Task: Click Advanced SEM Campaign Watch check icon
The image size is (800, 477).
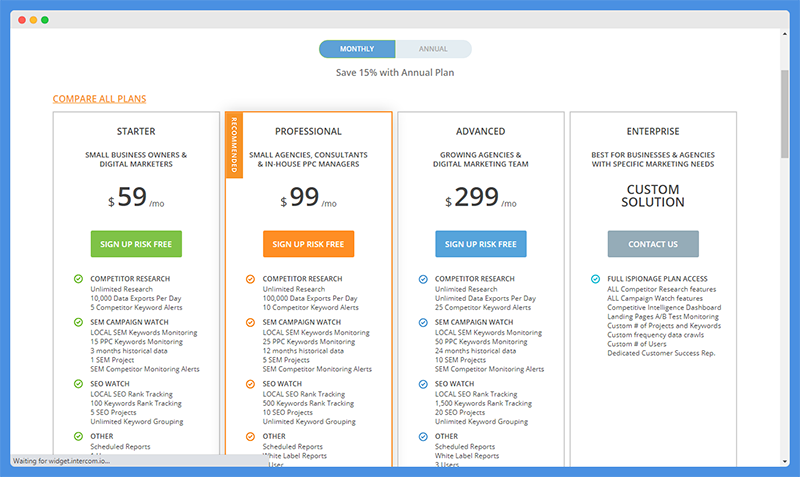Action: pos(423,322)
